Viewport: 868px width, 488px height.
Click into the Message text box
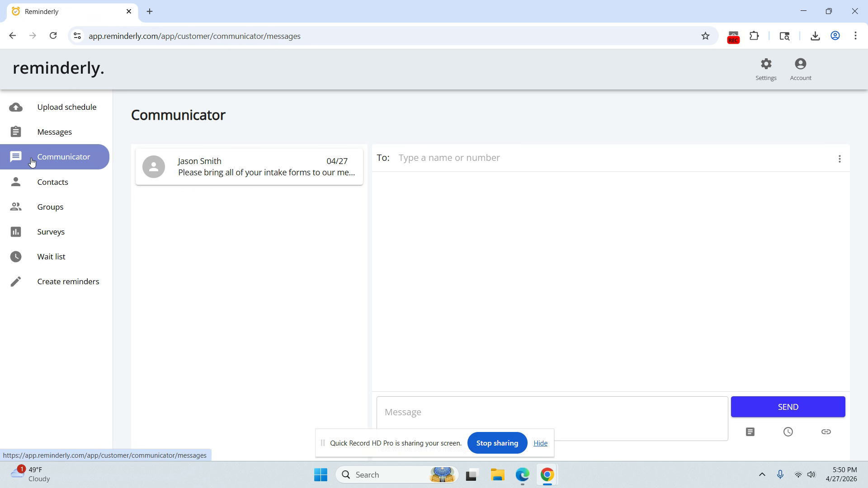pos(552,418)
